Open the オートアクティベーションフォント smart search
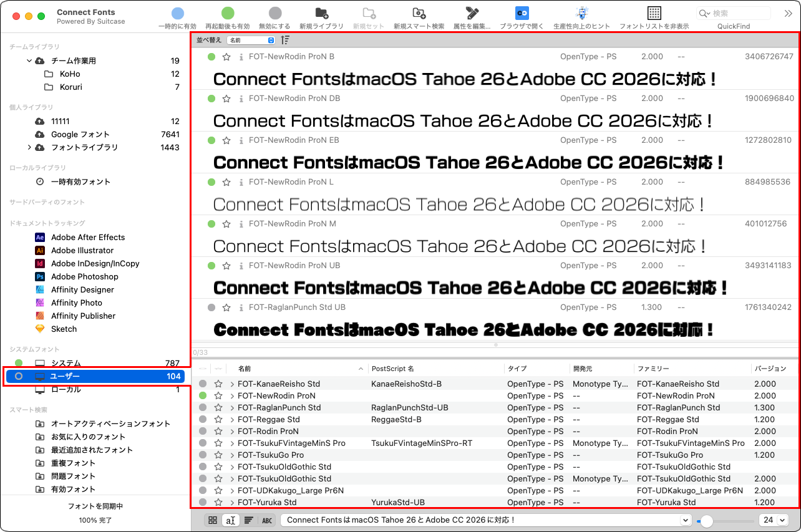This screenshot has width=801, height=532. tap(103, 423)
